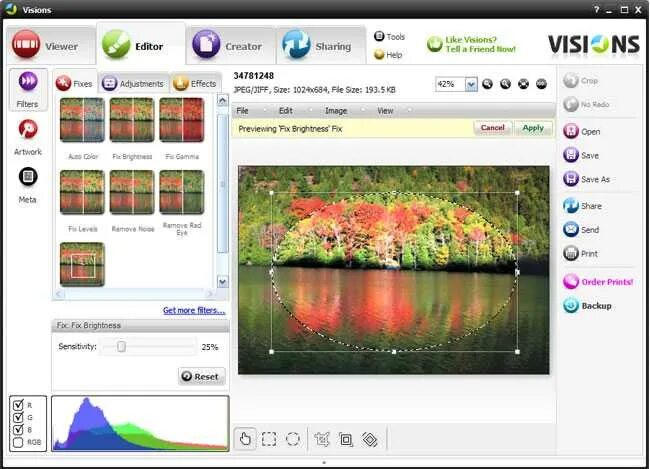Click filter list scroll down arrow
This screenshot has width=650, height=469.
pyautogui.click(x=223, y=282)
